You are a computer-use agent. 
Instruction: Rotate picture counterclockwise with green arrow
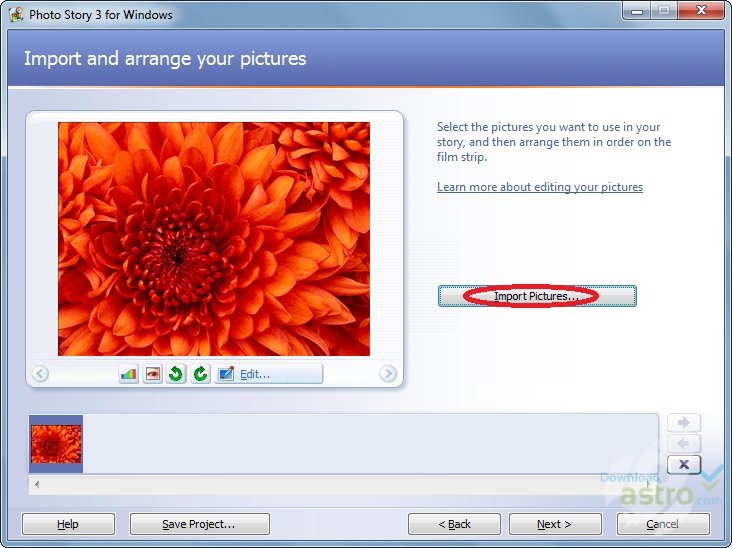[176, 374]
